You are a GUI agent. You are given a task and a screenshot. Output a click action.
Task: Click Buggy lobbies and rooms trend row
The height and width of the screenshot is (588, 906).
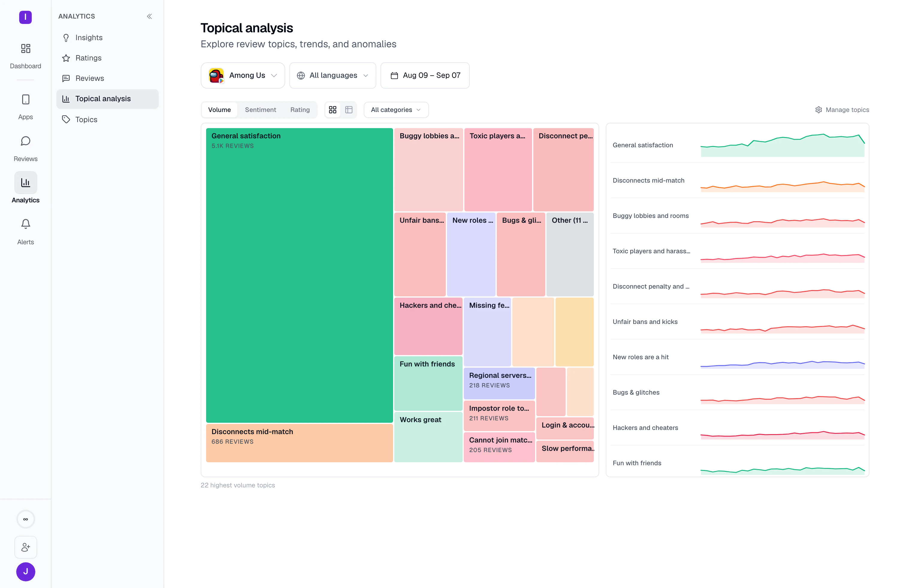[x=737, y=216]
